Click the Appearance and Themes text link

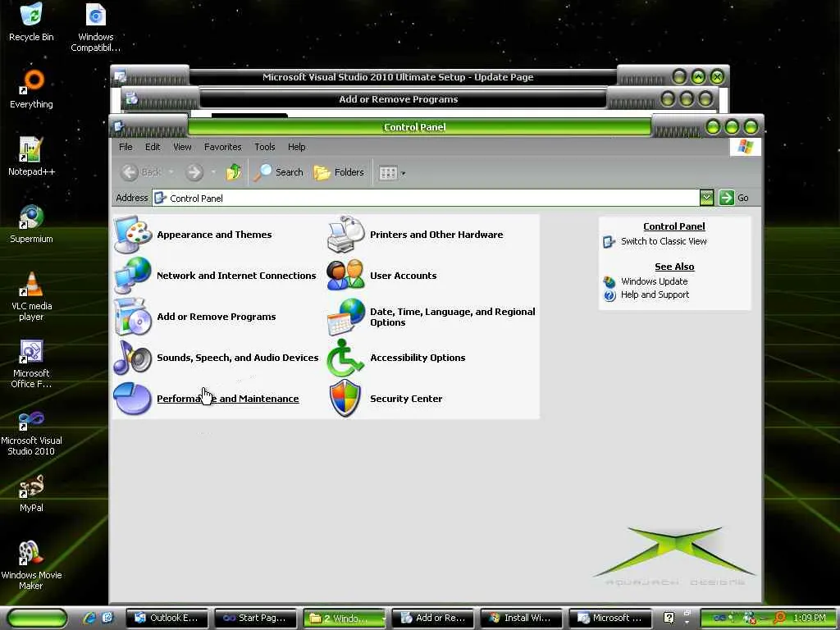point(214,235)
